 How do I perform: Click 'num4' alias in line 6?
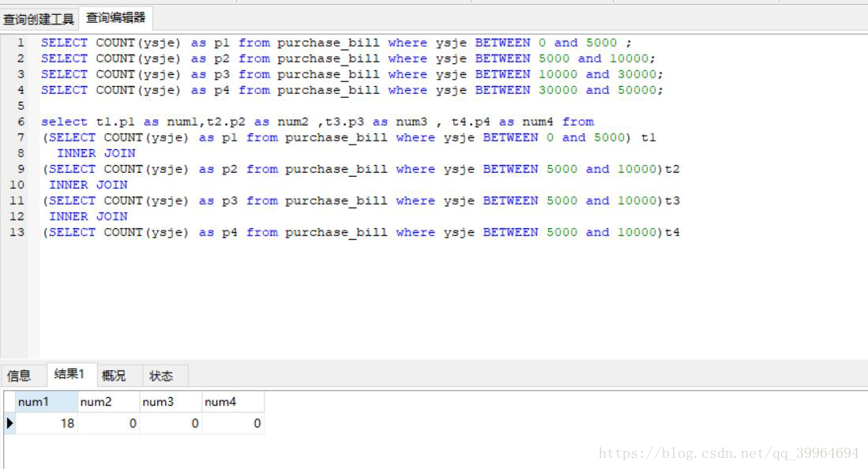[x=538, y=122]
